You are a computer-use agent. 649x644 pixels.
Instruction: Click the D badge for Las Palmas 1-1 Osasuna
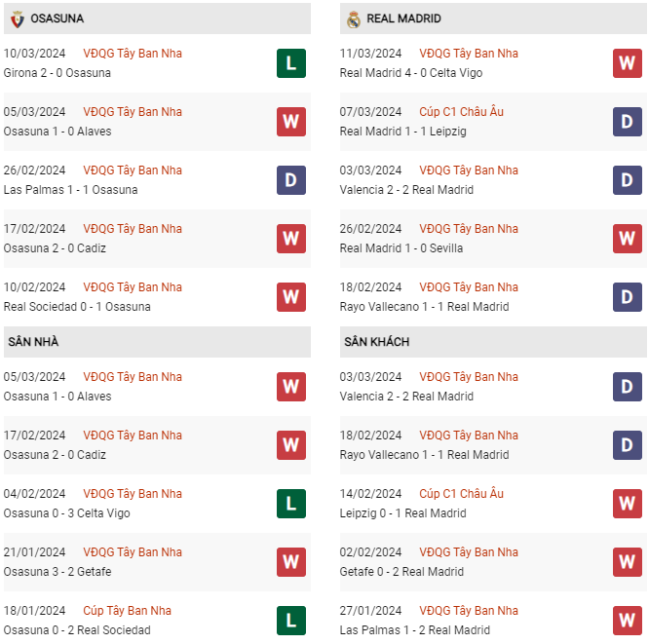(291, 180)
